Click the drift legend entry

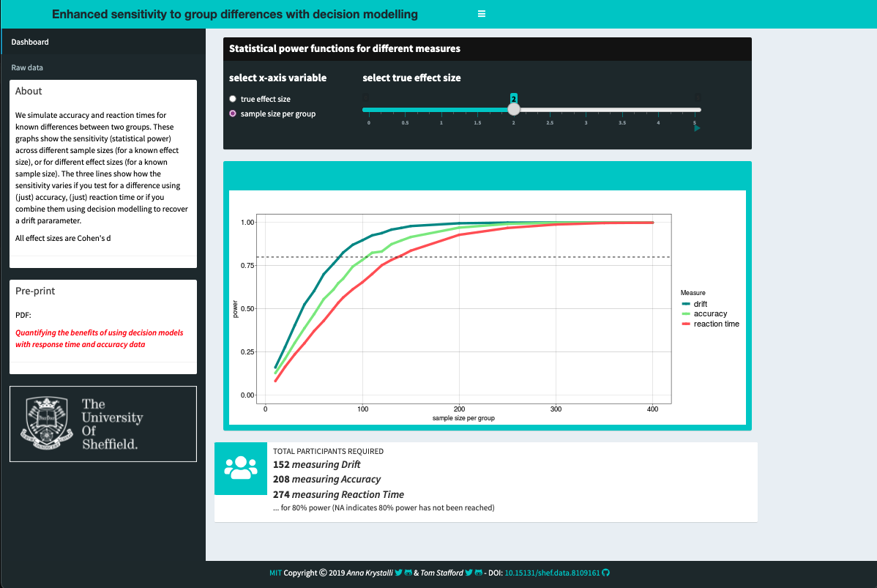pos(695,304)
